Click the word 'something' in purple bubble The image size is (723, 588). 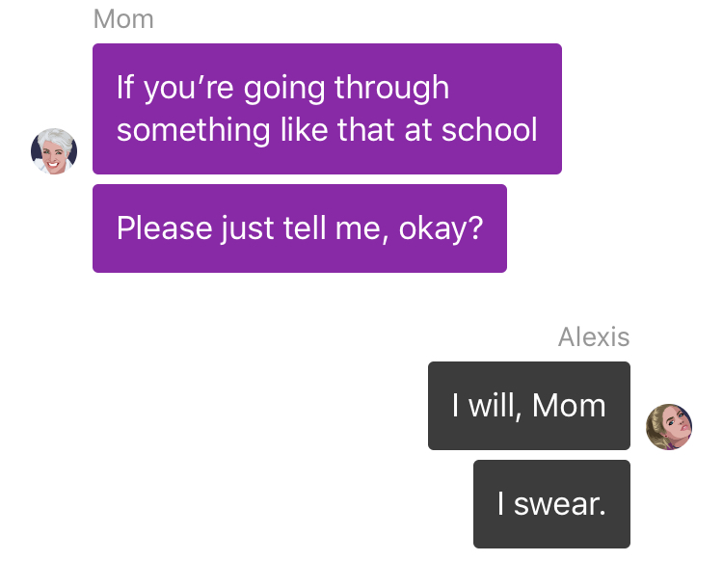tap(193, 131)
